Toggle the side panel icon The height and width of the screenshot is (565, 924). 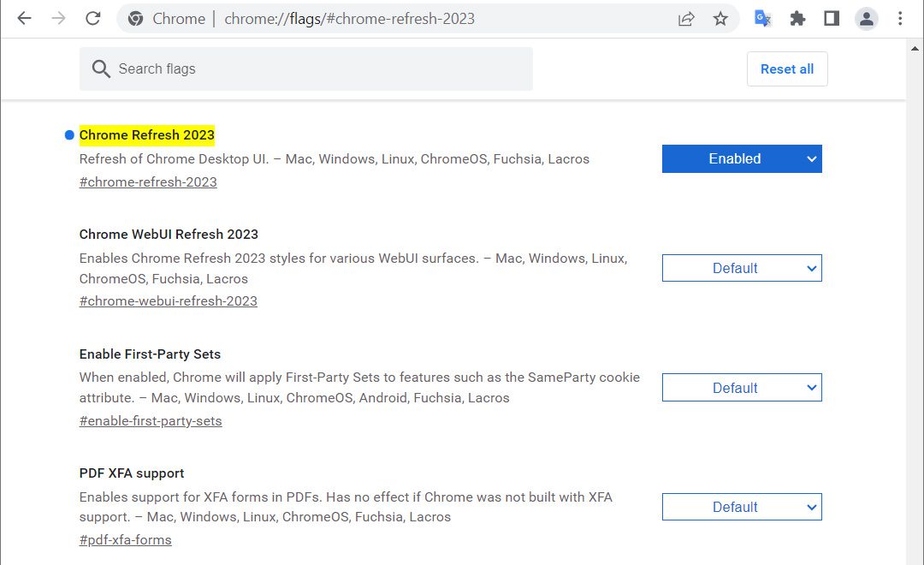click(x=832, y=19)
